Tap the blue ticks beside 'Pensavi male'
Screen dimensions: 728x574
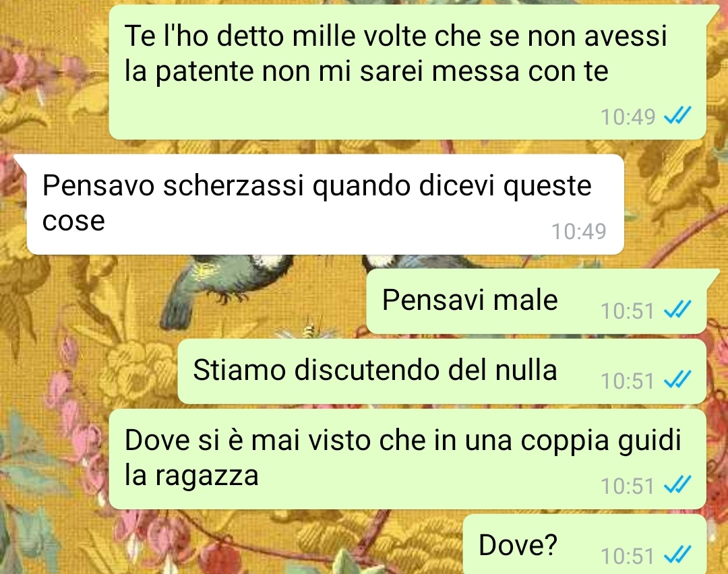(x=677, y=309)
